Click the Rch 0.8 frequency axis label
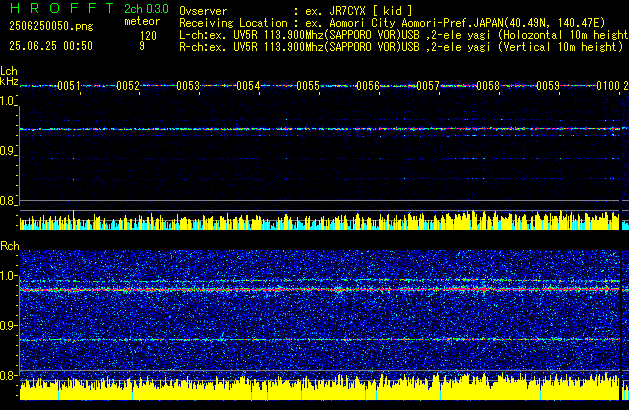 [8, 375]
